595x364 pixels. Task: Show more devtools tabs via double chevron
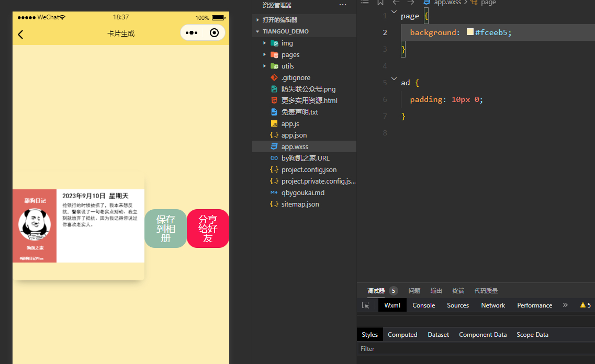pyautogui.click(x=565, y=305)
